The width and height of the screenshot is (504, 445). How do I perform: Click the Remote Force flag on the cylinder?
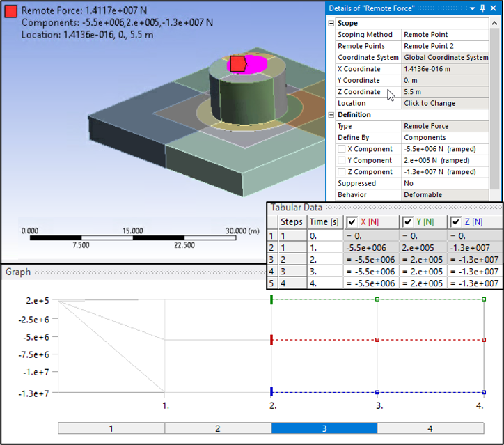[238, 64]
